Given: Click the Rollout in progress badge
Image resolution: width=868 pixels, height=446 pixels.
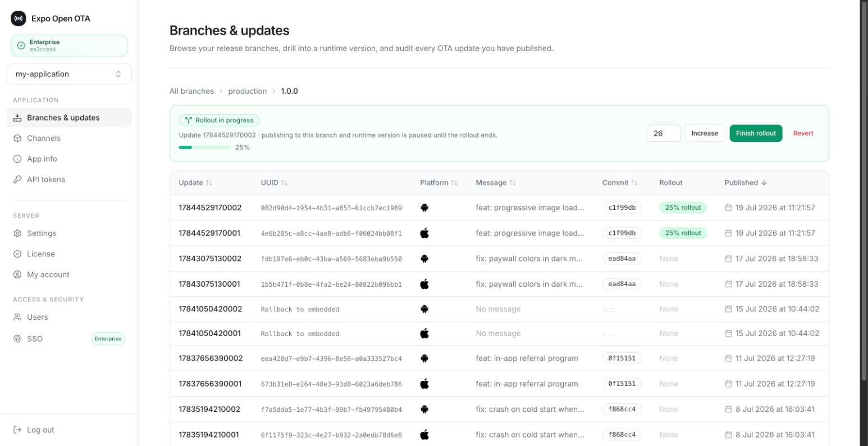Looking at the screenshot, I should click(x=220, y=120).
